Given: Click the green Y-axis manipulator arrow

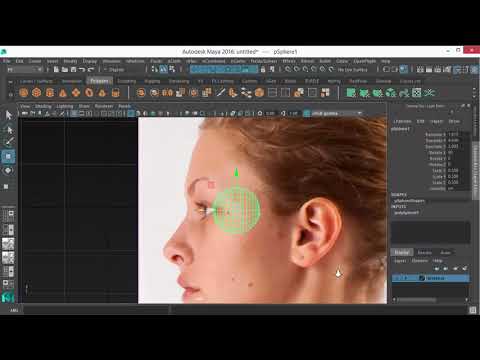Looking at the screenshot, I should [236, 172].
